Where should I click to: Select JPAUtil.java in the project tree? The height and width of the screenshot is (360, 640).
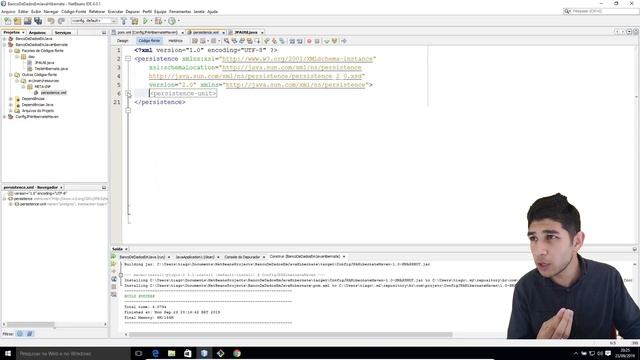(x=44, y=63)
